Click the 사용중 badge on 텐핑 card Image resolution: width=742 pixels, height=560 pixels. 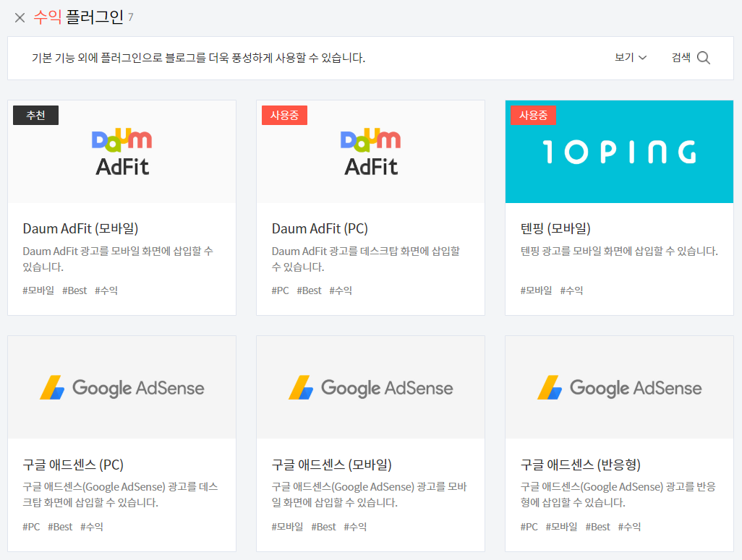point(533,116)
